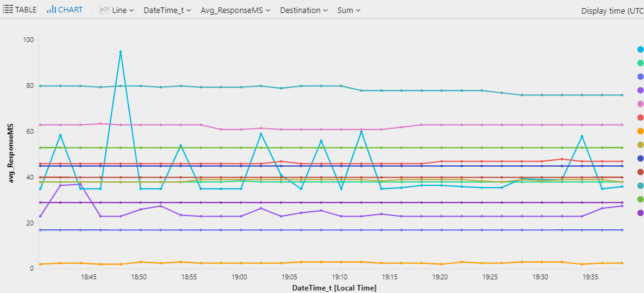Open the Avg_ResponseMS y-axis dropdown
644x293 pixels.
coord(235,11)
